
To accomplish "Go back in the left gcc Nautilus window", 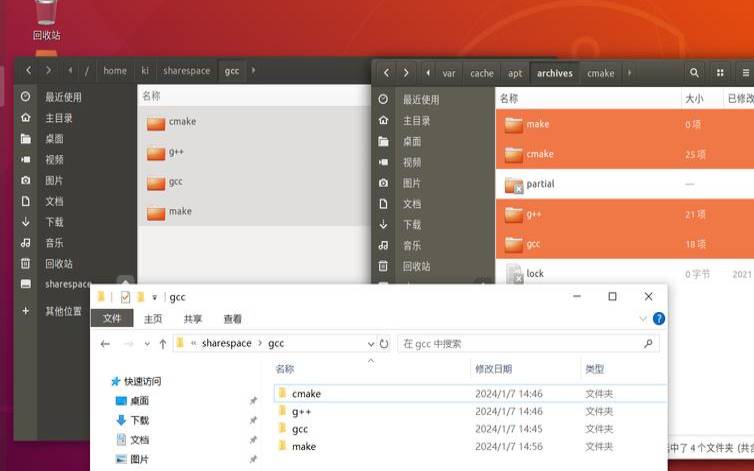I will click(28, 71).
